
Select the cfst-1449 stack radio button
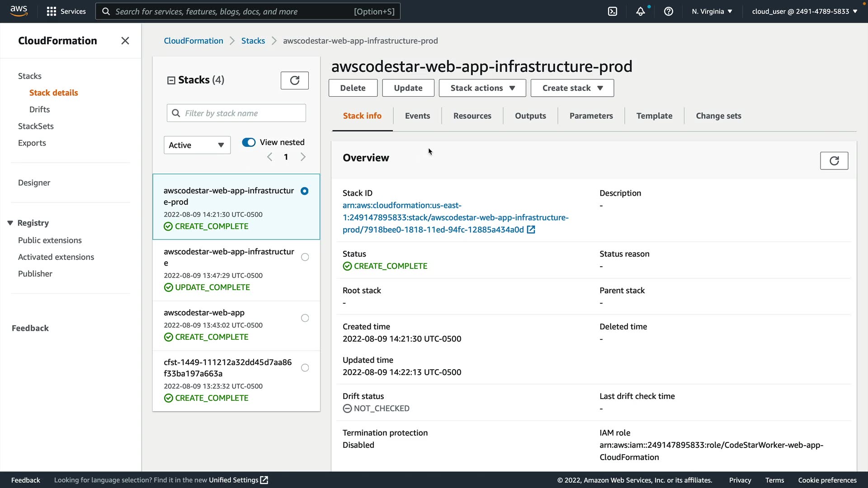point(305,368)
